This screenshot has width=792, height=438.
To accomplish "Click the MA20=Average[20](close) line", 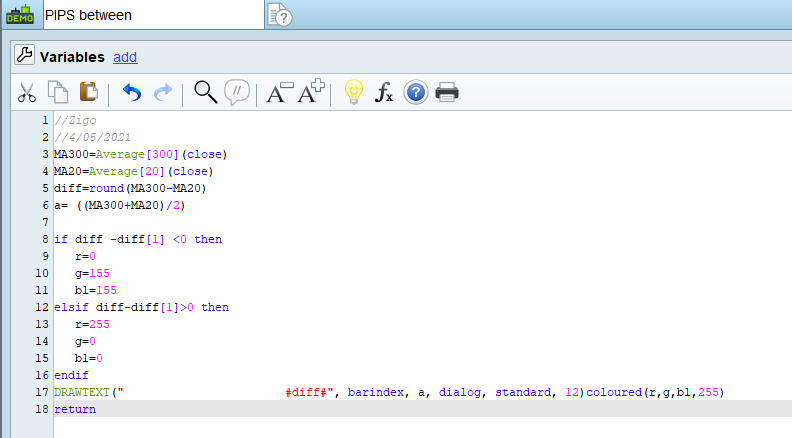I will pos(133,171).
